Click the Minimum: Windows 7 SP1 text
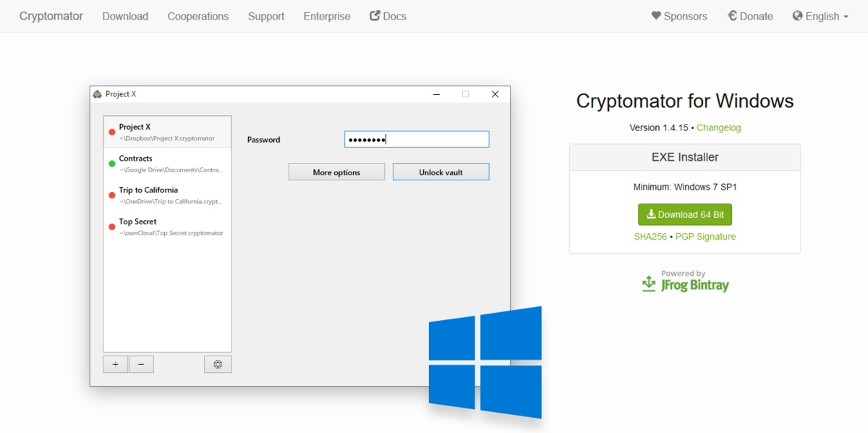 tap(685, 187)
